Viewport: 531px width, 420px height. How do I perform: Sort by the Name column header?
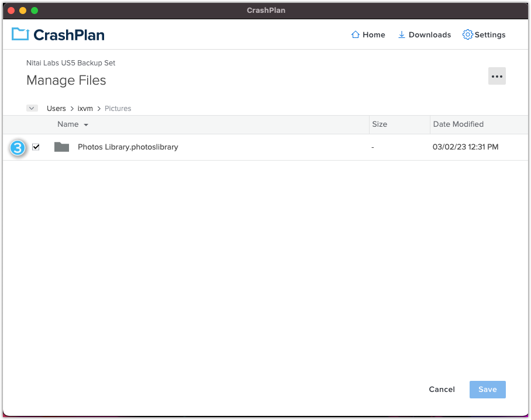pyautogui.click(x=73, y=124)
